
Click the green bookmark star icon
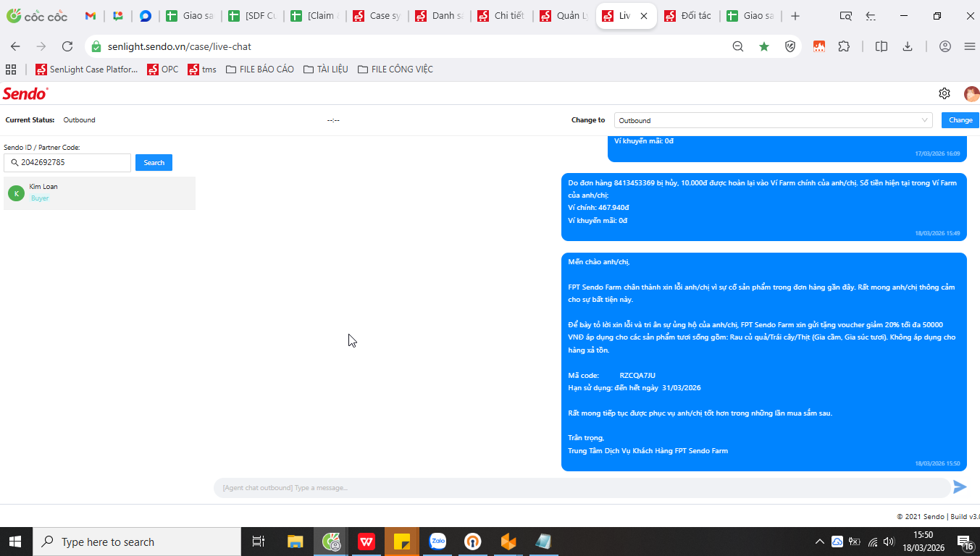764,46
